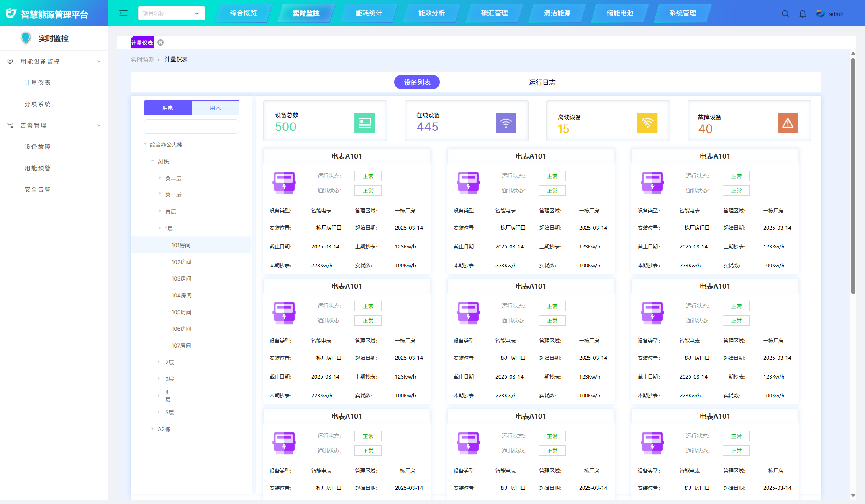Expand the 5层 tree node arrow
The image size is (865, 504).
(x=159, y=412)
